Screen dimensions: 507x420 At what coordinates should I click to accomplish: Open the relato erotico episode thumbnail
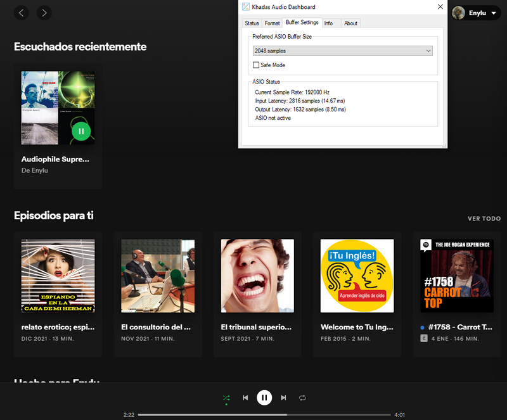(x=58, y=276)
